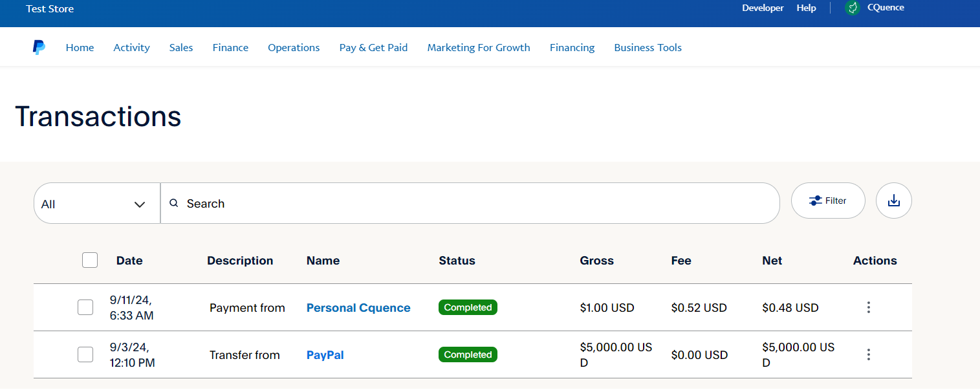Click the download transactions icon
Screen dimensions: 980x392
coord(893,201)
